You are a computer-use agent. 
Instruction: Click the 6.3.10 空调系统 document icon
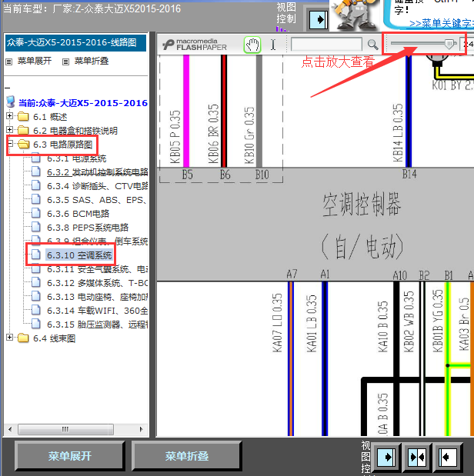(x=36, y=255)
